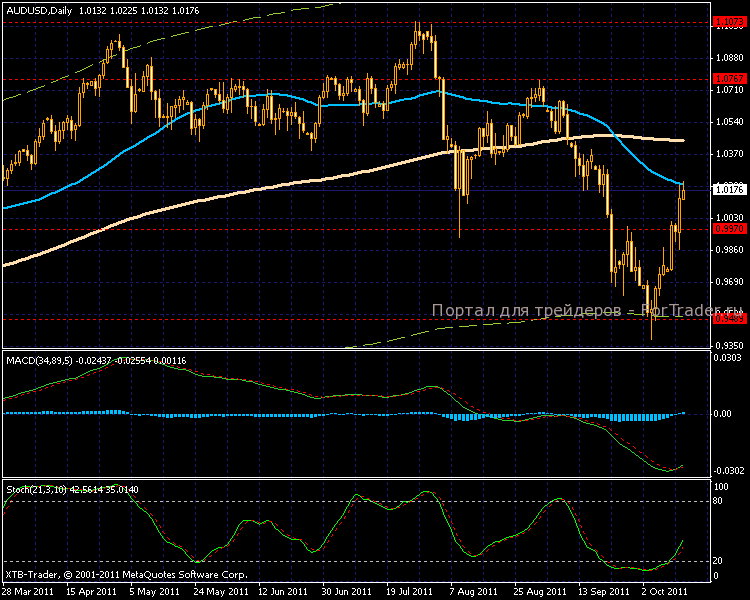The height and width of the screenshot is (600, 750).
Task: Click the Stochastic 80 level label
Action: (x=718, y=501)
